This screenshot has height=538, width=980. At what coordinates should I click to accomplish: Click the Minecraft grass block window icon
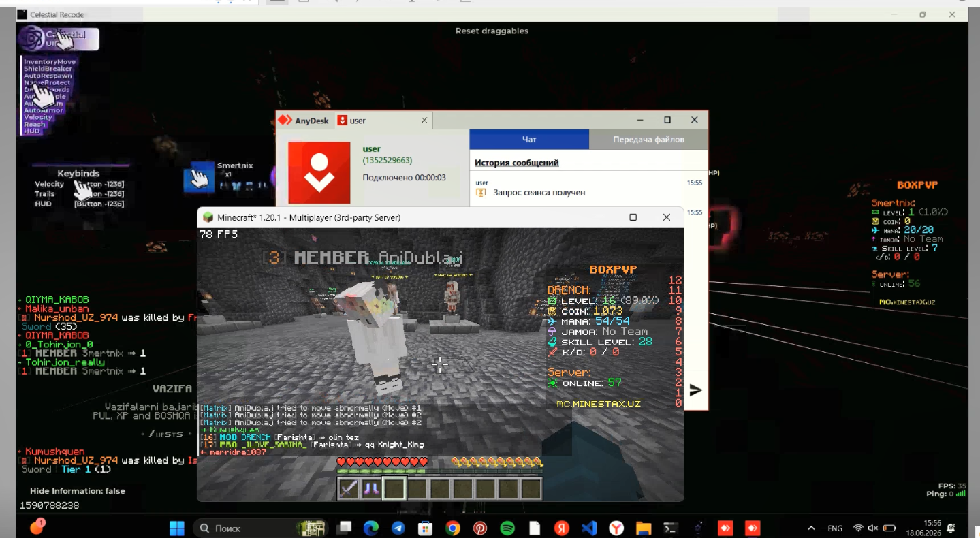tap(208, 217)
